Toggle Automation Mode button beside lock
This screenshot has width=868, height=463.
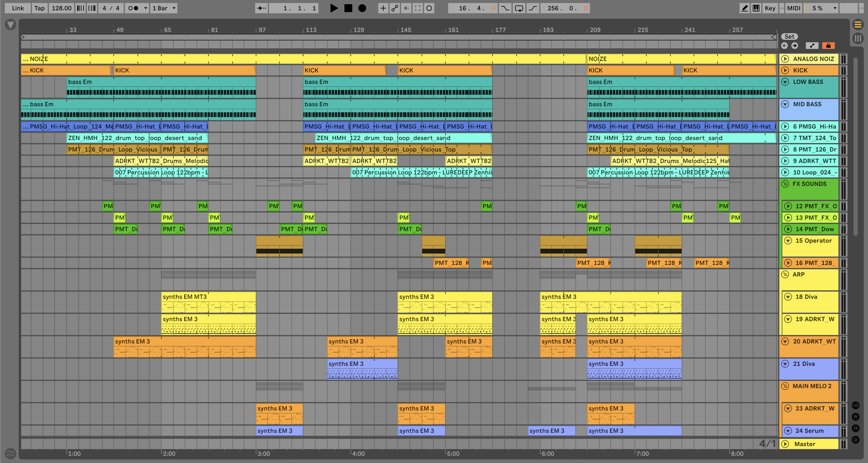(812, 46)
